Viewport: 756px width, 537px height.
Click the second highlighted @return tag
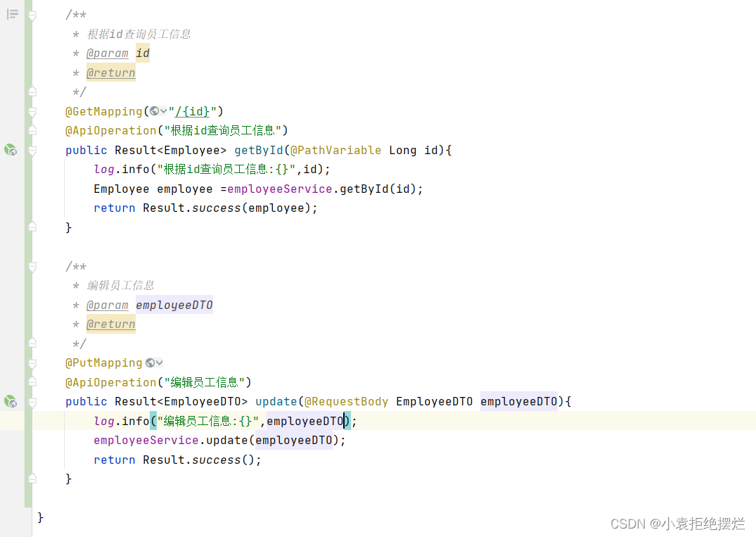(111, 324)
